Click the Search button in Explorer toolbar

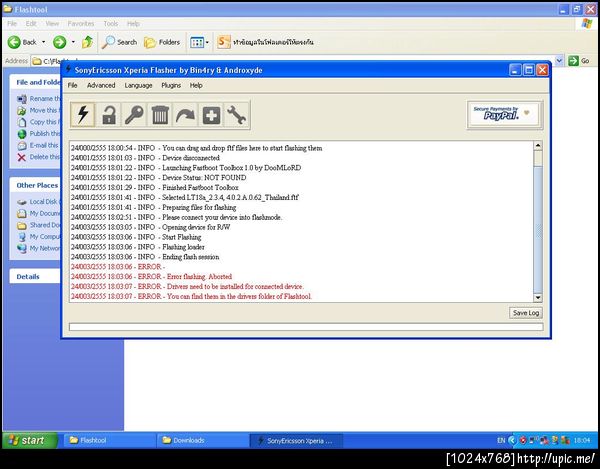tap(119, 42)
